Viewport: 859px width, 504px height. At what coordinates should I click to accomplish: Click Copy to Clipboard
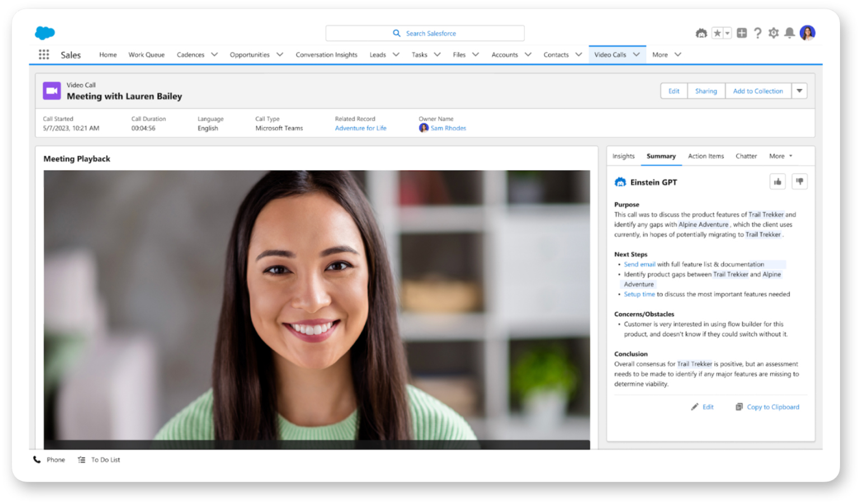click(773, 407)
